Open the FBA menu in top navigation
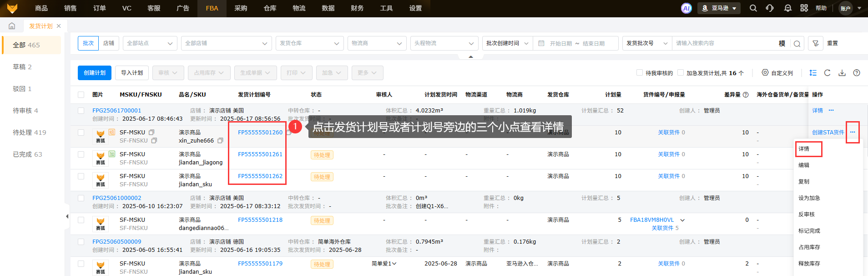Image resolution: width=868 pixels, height=276 pixels. (x=212, y=8)
